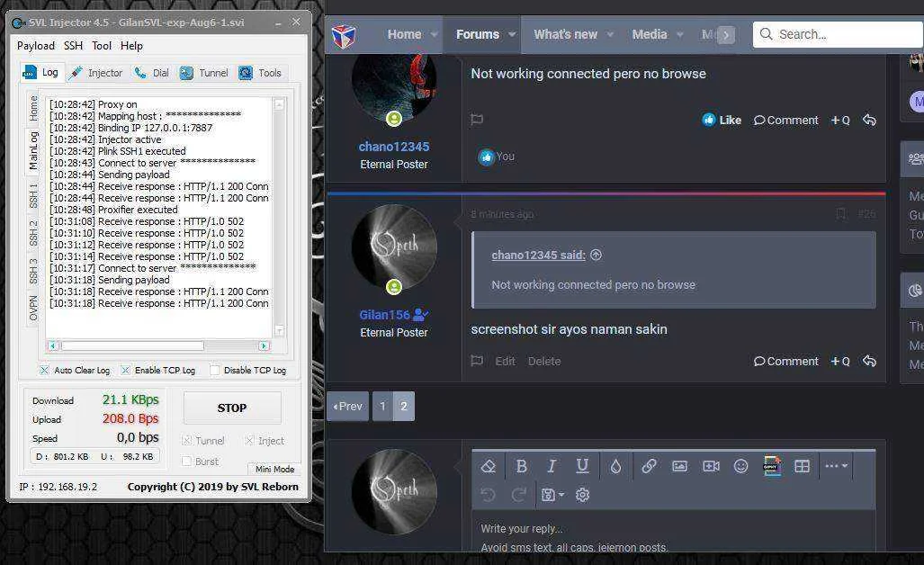
Task: Switch to the Injector tab
Action: 96,73
